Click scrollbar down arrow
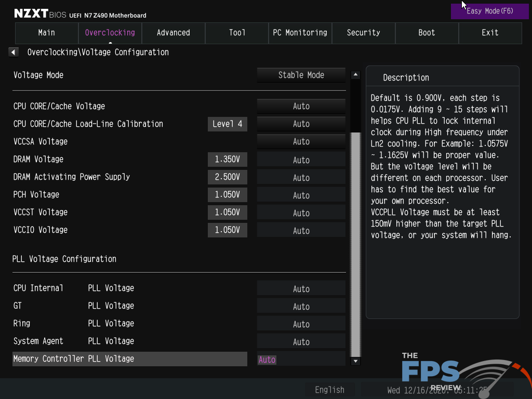Screen dimensions: 532x399 (355, 361)
